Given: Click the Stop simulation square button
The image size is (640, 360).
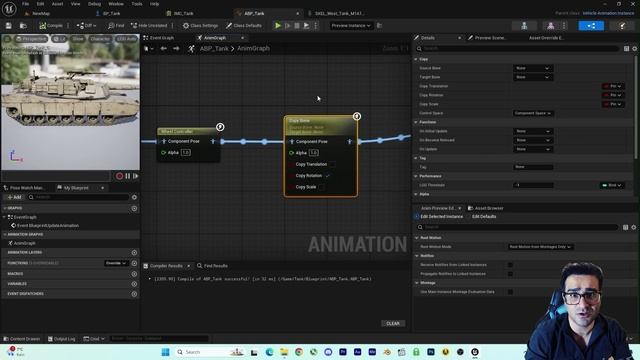Looking at the screenshot, I should [x=297, y=25].
